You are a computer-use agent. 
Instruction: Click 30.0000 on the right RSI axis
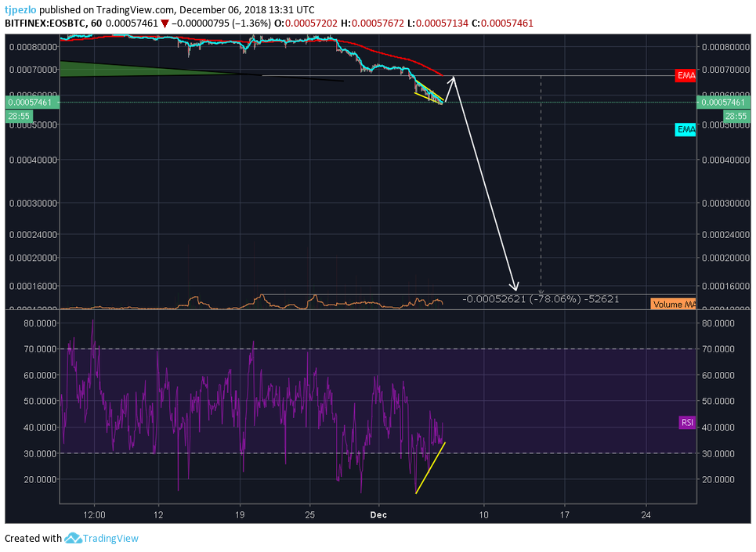[x=718, y=454]
